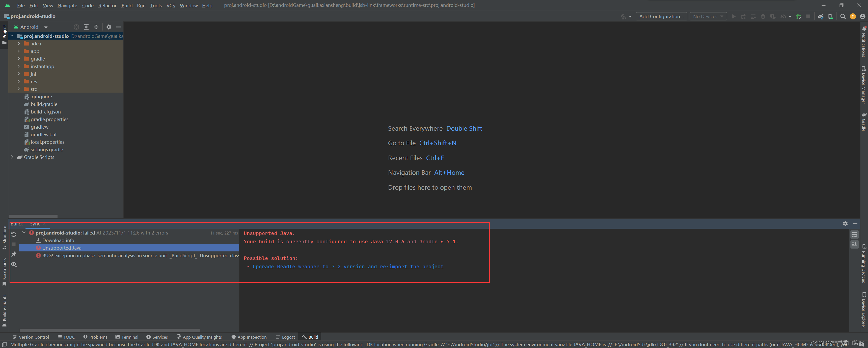Click the Search Everywhere magnifier icon
Image resolution: width=868 pixels, height=348 pixels.
(843, 16)
